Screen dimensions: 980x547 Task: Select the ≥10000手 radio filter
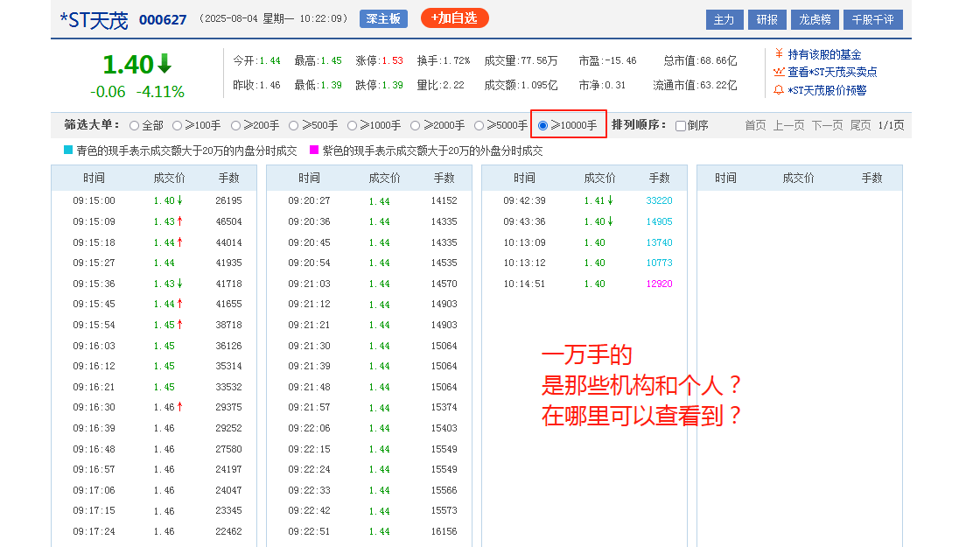[x=542, y=126]
